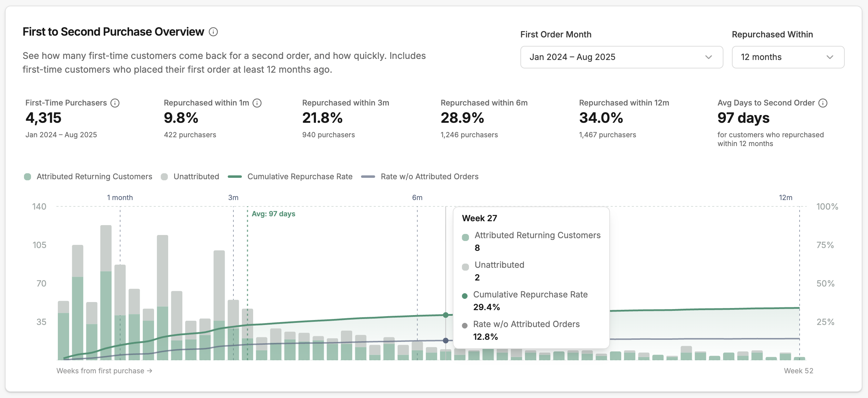Toggle Cumulative Repurchase Rate legend line
The width and height of the screenshot is (868, 398).
(x=290, y=177)
